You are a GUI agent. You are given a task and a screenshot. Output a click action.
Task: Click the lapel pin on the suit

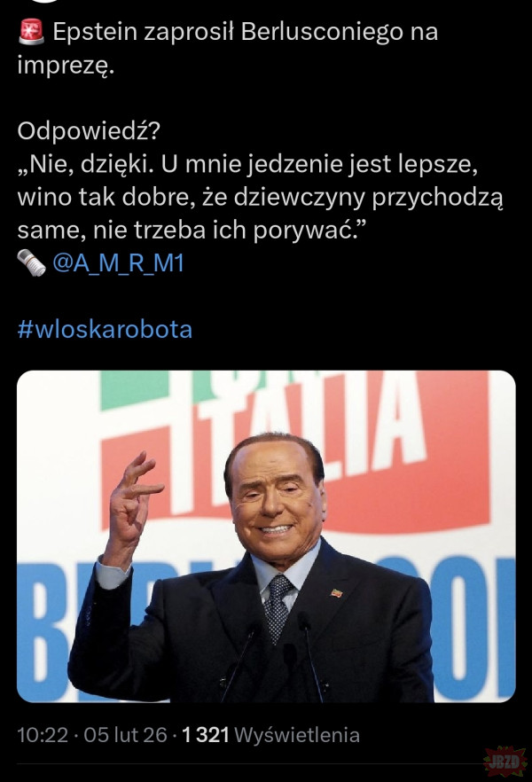[337, 592]
